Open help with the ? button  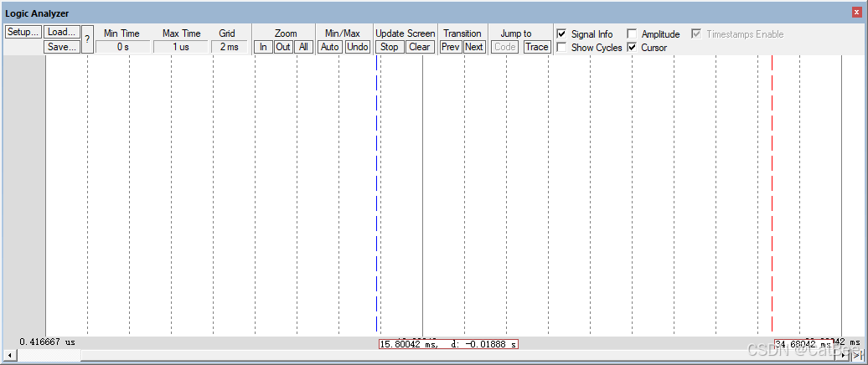[87, 40]
